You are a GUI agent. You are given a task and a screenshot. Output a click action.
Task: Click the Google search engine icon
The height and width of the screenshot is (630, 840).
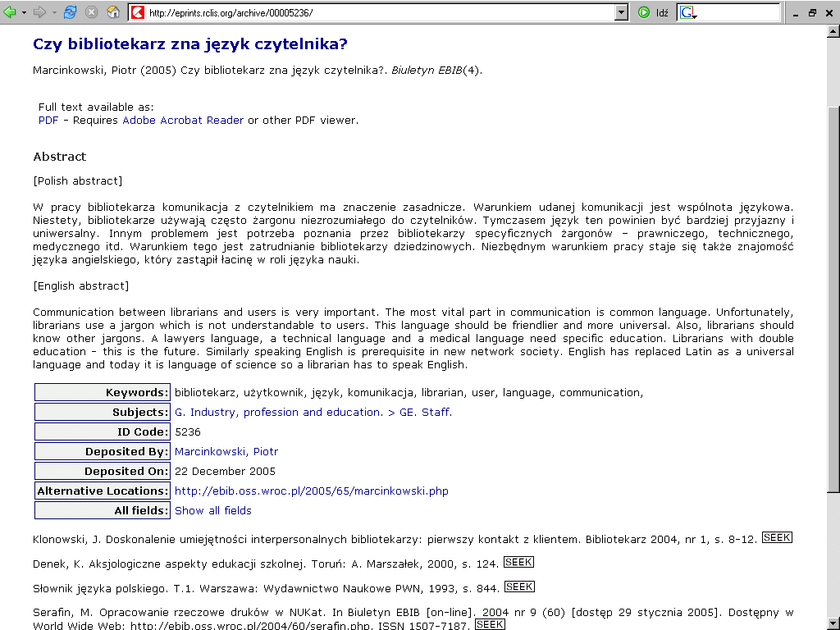687,13
